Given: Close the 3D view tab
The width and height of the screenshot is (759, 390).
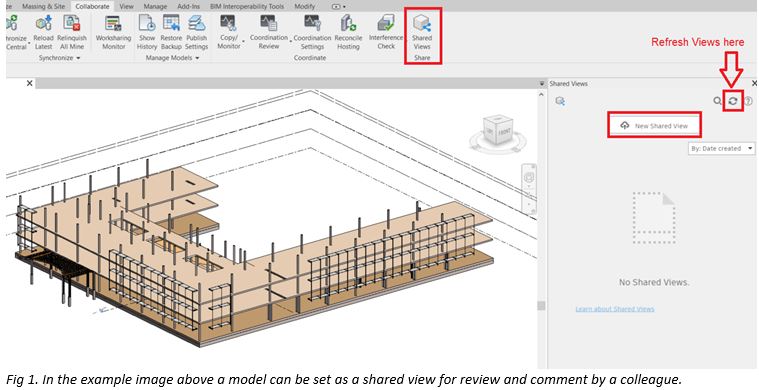Looking at the screenshot, I should [30, 83].
